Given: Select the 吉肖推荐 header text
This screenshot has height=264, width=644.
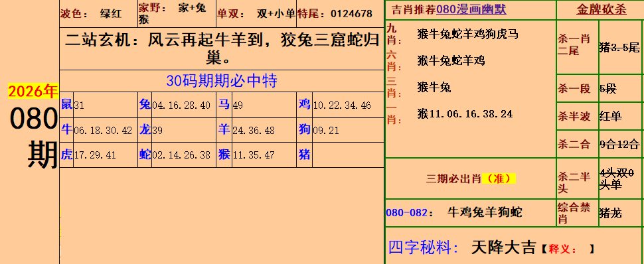Looking at the screenshot, I should pos(414,9).
